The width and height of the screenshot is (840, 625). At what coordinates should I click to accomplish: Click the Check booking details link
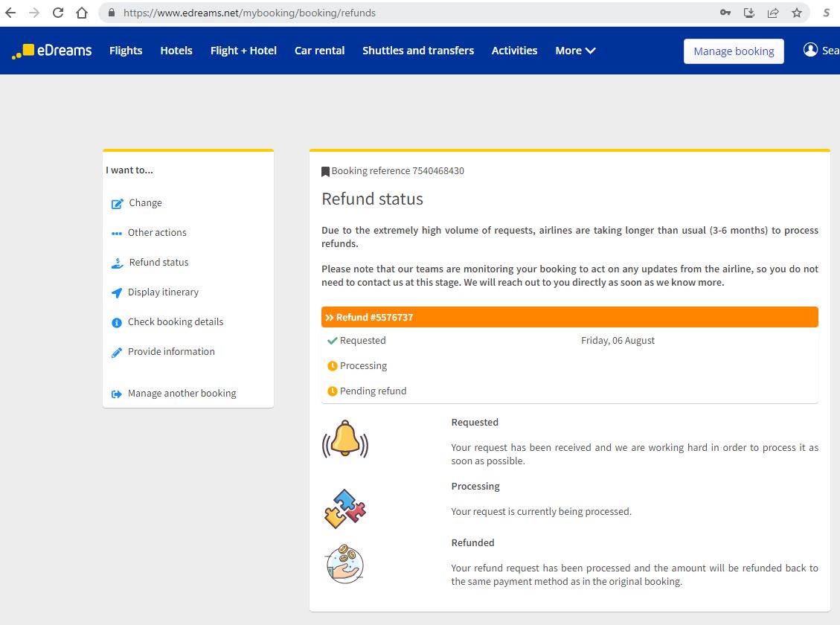pos(176,322)
